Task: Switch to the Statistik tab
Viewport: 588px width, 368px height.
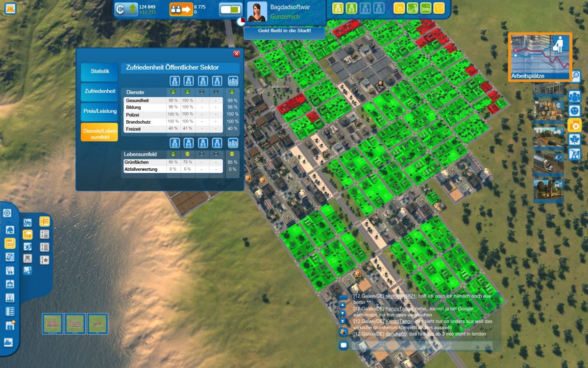Action: click(x=99, y=72)
